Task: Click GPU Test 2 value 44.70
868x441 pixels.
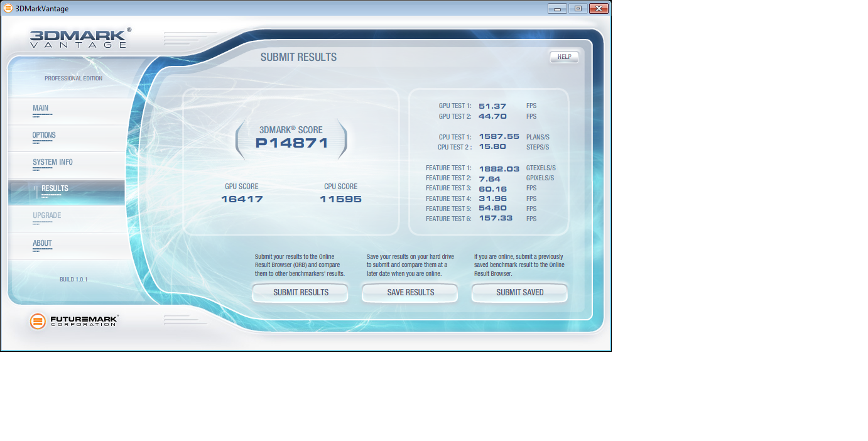Action: pyautogui.click(x=492, y=116)
